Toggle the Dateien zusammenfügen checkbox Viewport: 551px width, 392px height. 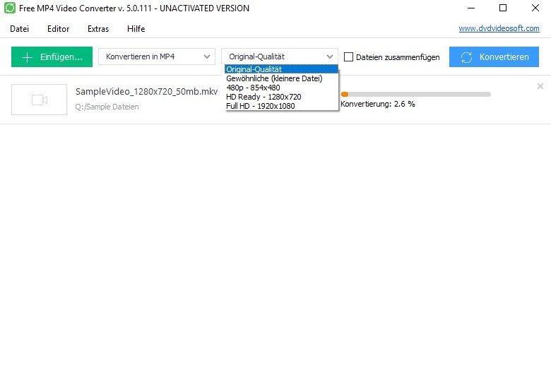point(348,57)
